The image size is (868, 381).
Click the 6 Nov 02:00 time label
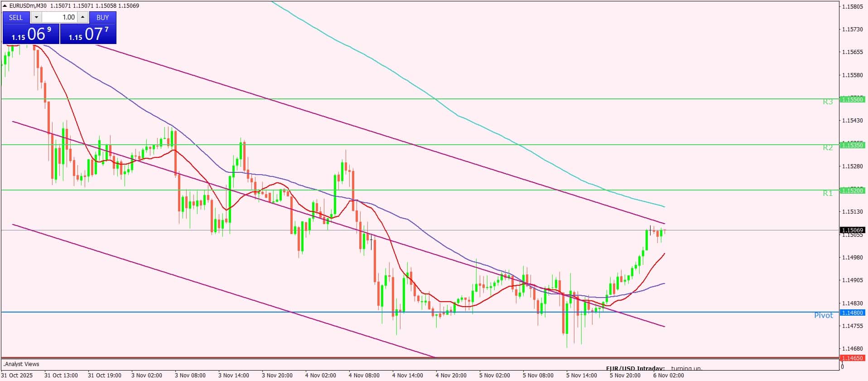point(669,376)
